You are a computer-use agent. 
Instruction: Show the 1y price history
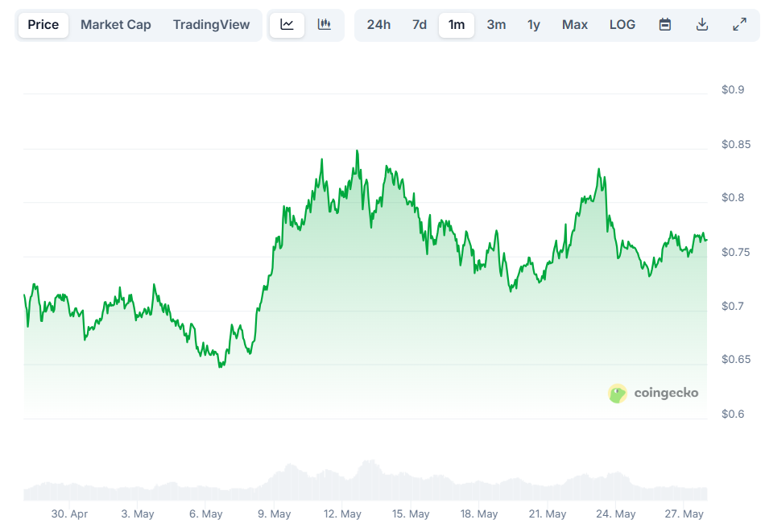pos(534,25)
